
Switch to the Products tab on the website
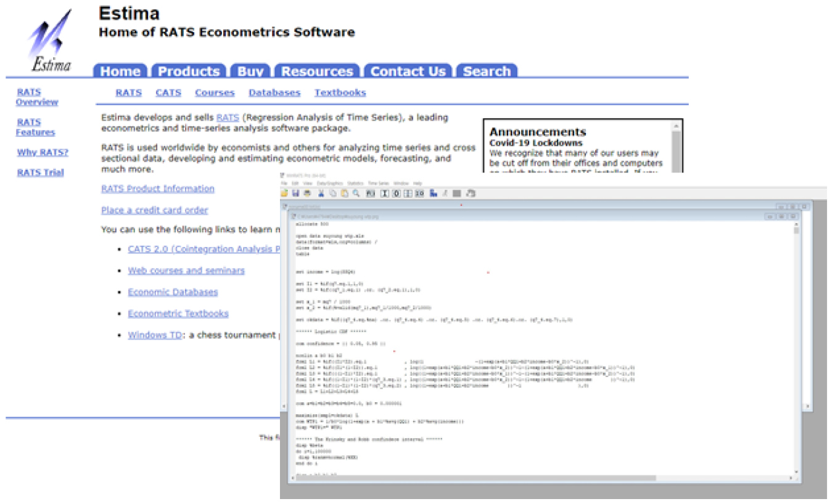189,71
